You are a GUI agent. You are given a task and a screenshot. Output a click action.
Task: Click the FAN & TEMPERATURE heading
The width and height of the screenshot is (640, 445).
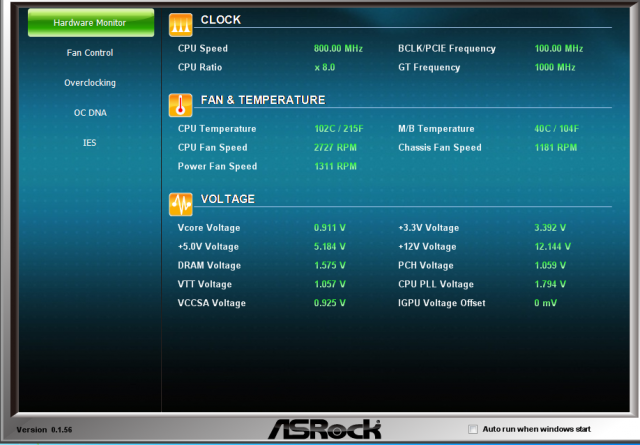tap(263, 100)
